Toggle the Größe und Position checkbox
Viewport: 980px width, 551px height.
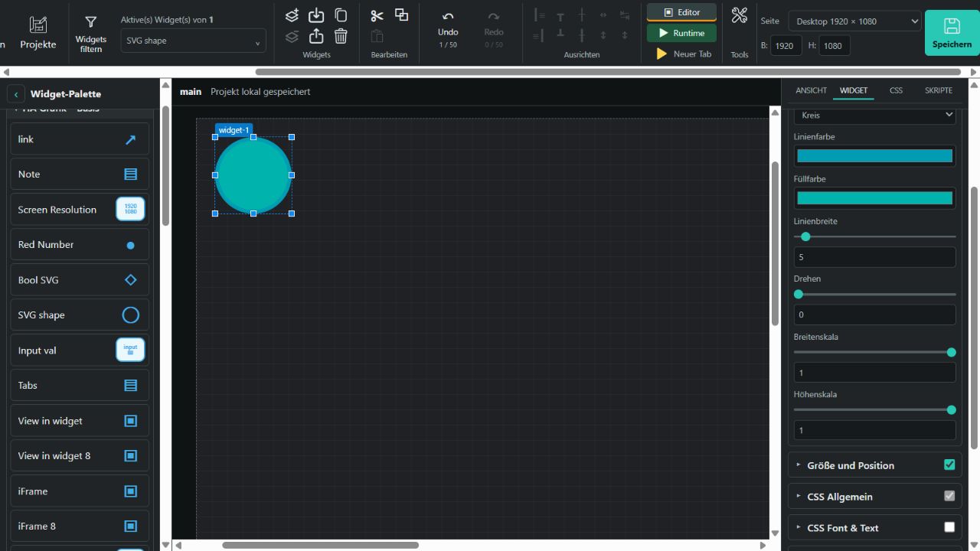tap(949, 465)
